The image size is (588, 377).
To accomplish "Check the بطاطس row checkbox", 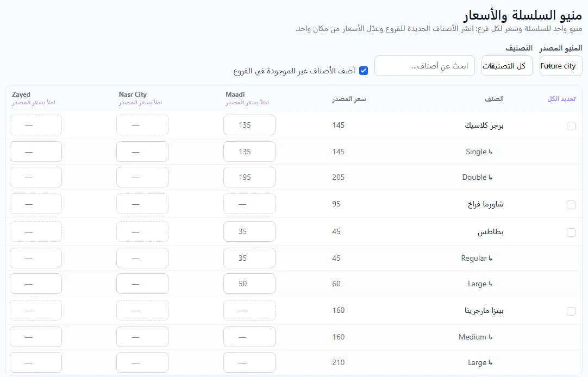I will tap(571, 233).
